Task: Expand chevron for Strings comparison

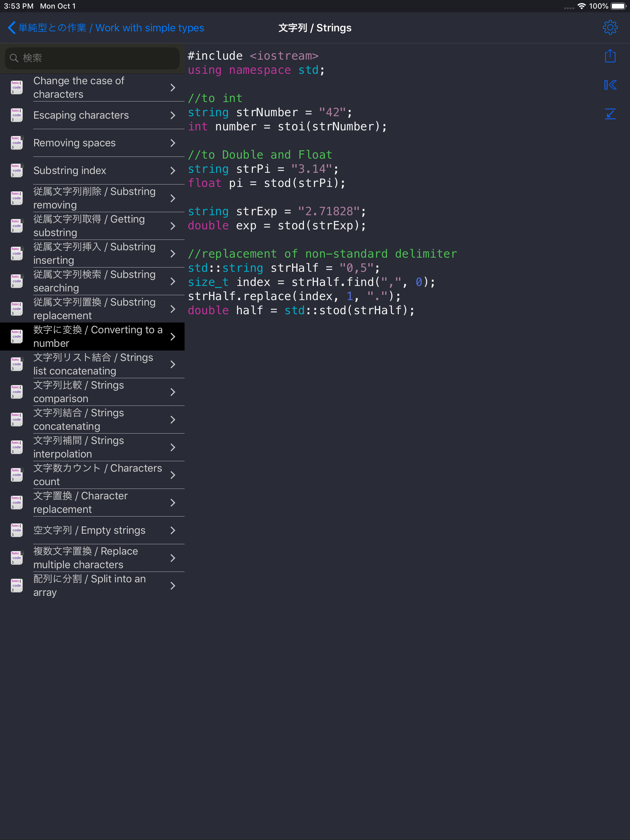Action: point(173,392)
